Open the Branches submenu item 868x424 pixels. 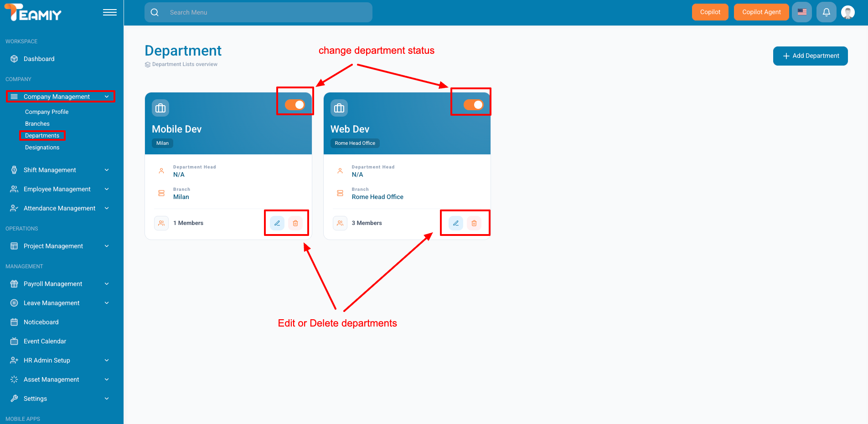pyautogui.click(x=37, y=124)
